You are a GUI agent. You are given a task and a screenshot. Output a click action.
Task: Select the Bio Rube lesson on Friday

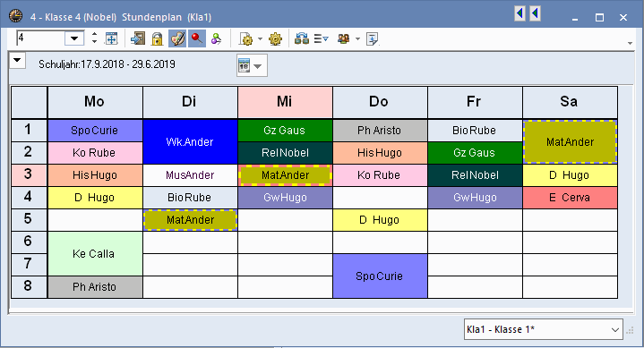click(x=475, y=131)
